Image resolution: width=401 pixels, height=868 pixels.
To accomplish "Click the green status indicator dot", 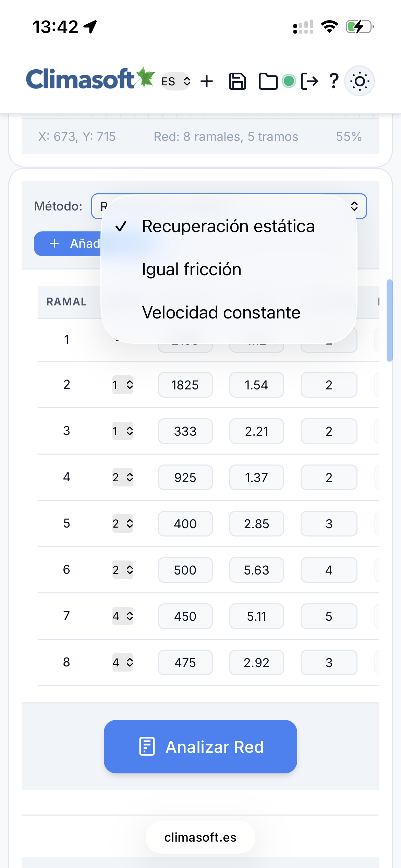I will point(289,81).
